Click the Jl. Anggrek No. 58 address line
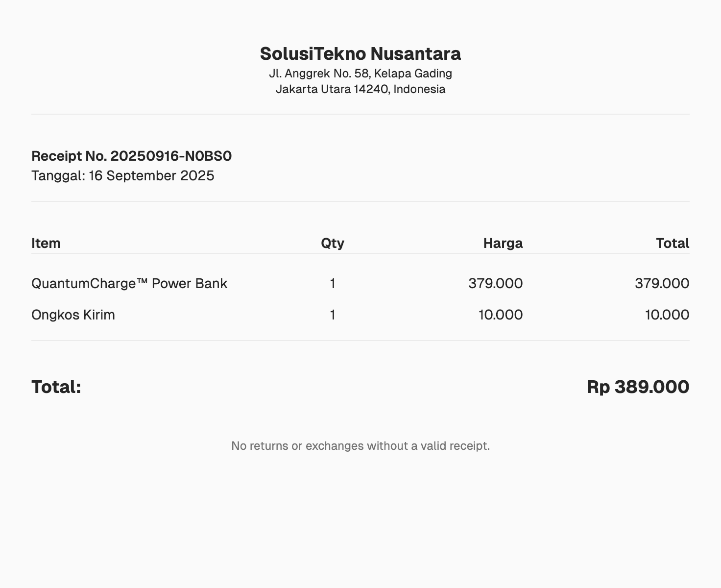Screen dimensions: 721x588 360,73
